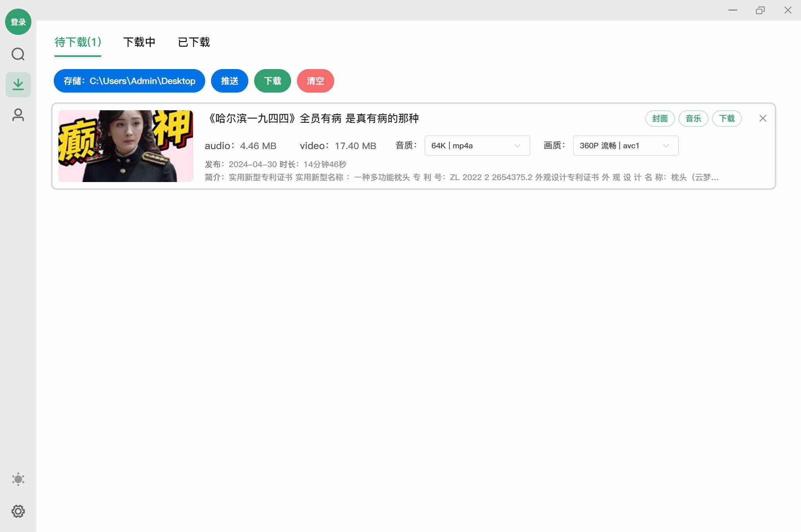This screenshot has height=532, width=801.
Task: Click the theme brightness icon in sidebar
Action: 18,479
